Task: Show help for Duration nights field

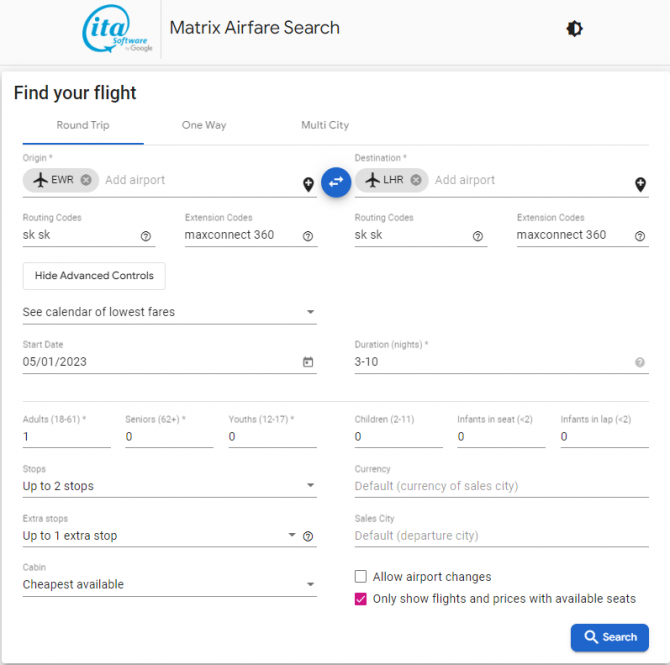Action: [640, 362]
